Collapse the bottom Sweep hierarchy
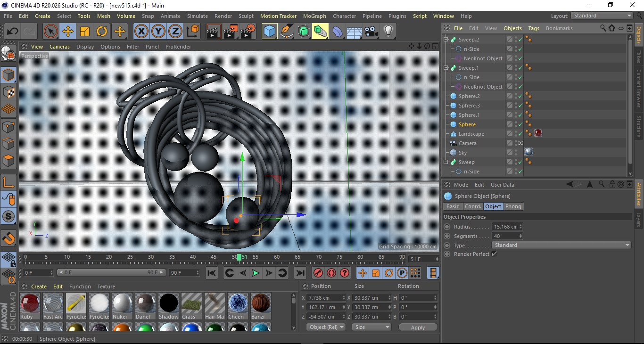The width and height of the screenshot is (644, 344). 446,162
